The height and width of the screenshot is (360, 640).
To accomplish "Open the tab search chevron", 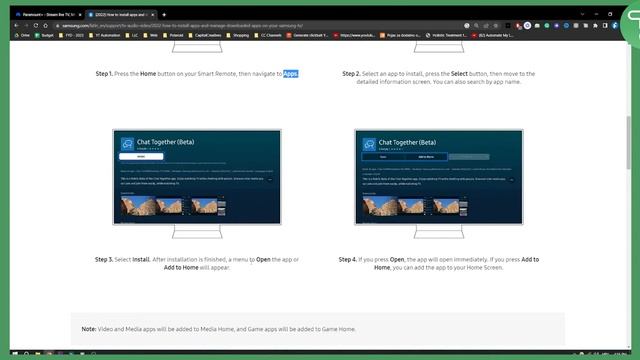I will pyautogui.click(x=582, y=14).
